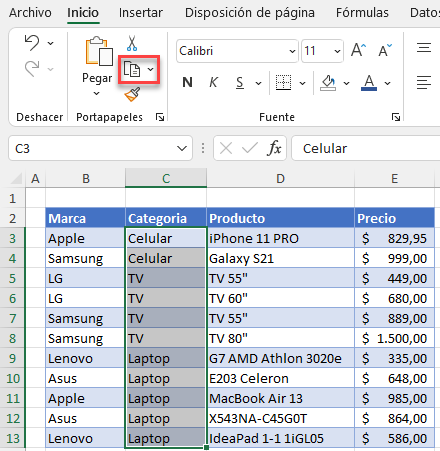Toggle italic with the K button
This screenshot has width=440, height=451.
pyautogui.click(x=213, y=82)
